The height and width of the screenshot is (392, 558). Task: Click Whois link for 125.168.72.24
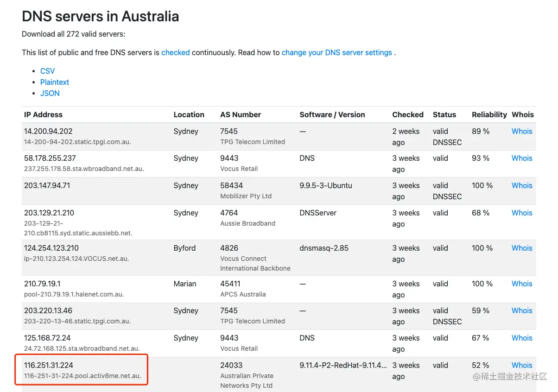click(522, 338)
